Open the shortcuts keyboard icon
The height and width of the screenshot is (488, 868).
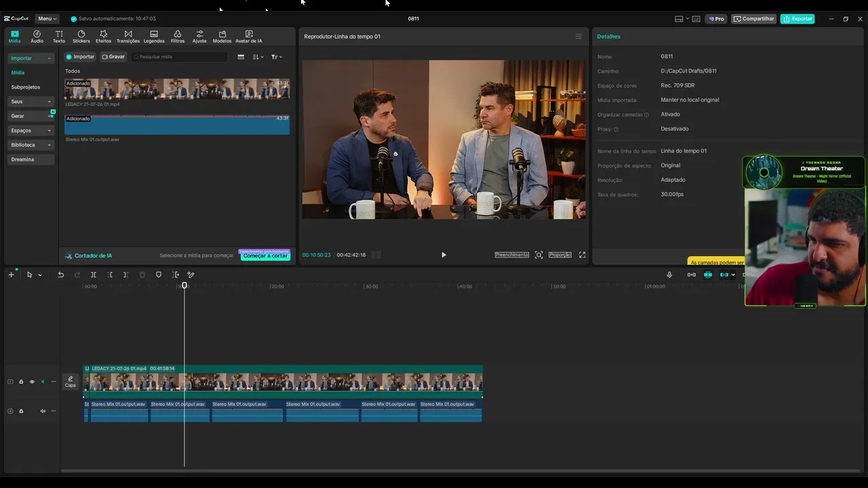coord(696,19)
